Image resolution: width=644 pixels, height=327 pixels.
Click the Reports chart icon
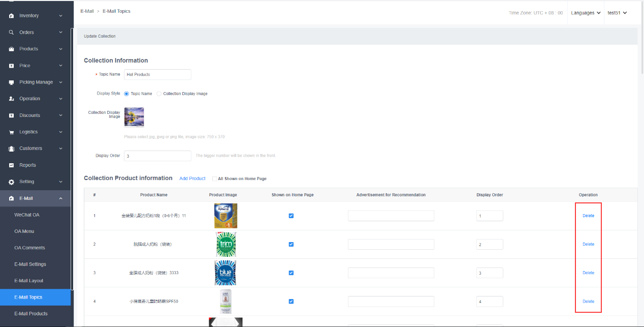[11, 165]
